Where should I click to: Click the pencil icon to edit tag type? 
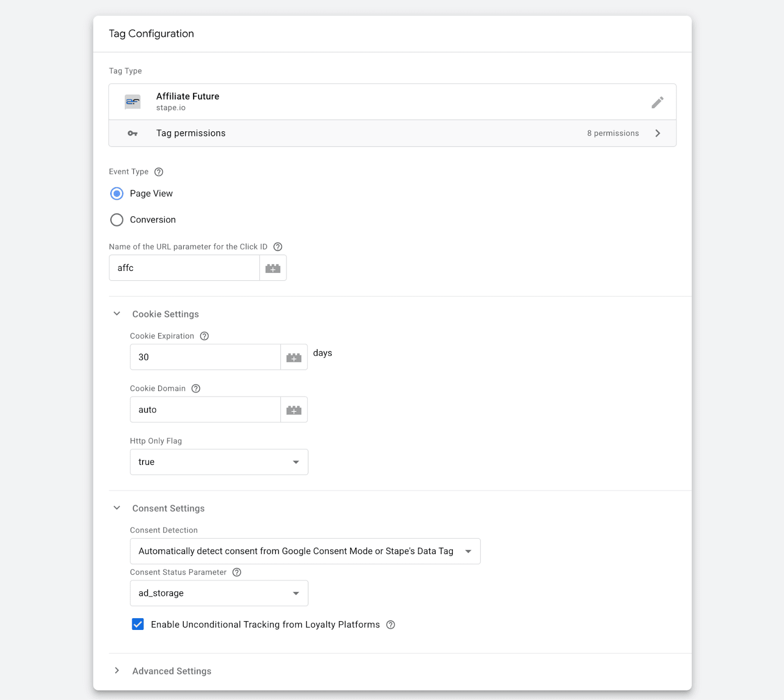(658, 102)
